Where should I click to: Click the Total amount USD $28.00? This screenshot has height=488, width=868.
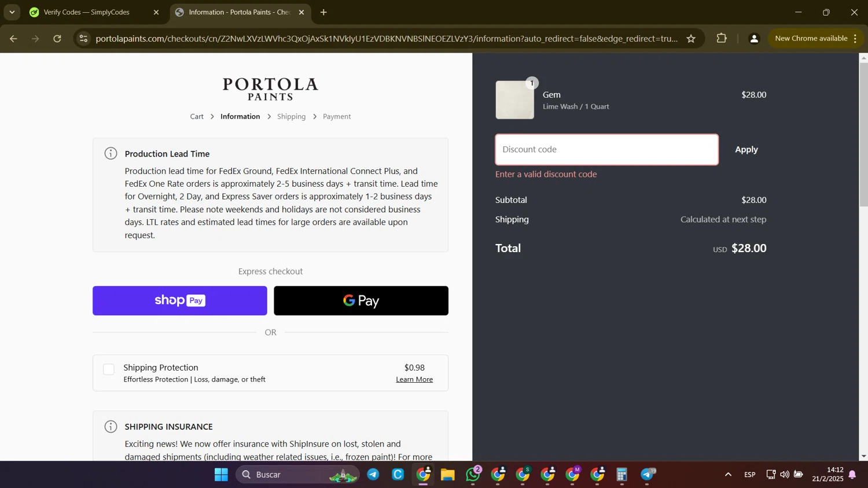coord(740,249)
